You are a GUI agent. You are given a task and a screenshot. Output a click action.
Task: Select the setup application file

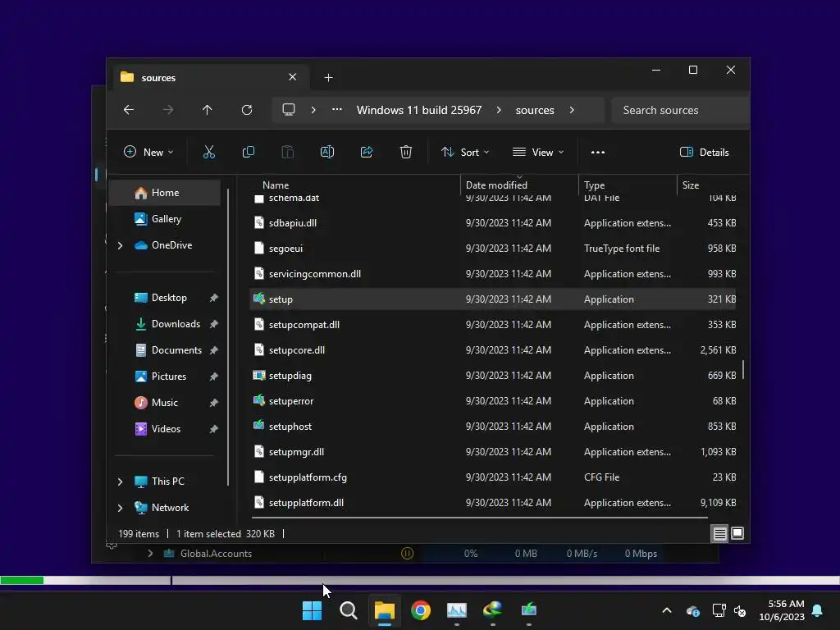point(493,299)
